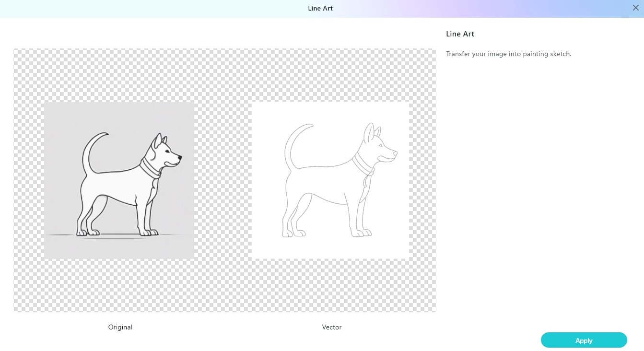
Task: Click the Line Art title in top bar
Action: 320,9
